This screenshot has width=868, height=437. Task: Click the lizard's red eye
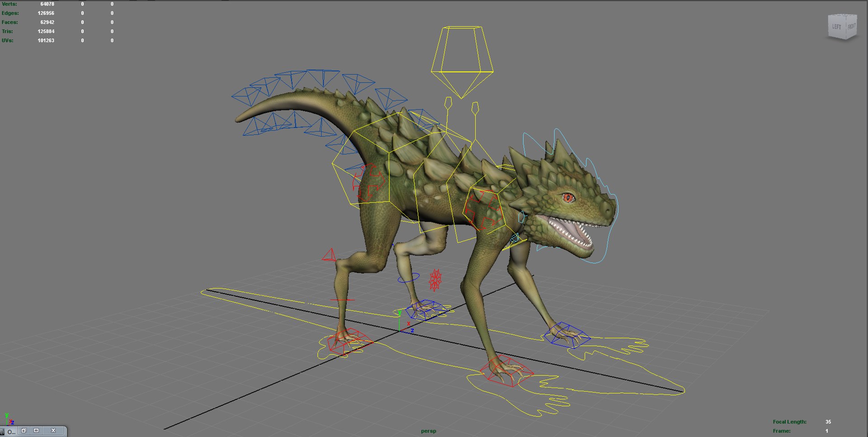pos(568,198)
